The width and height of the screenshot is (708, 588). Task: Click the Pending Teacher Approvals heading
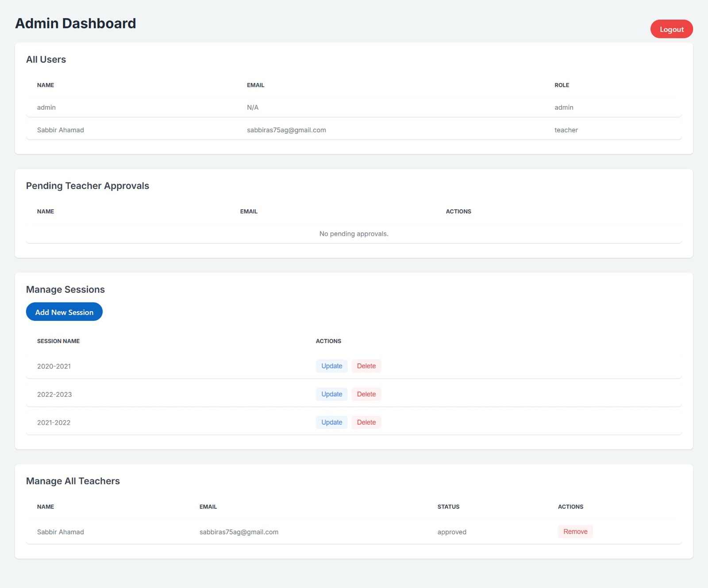[88, 186]
